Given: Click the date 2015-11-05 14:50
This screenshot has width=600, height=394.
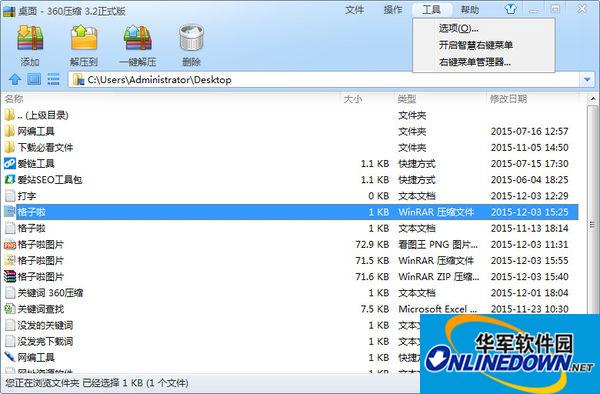Looking at the screenshot, I should coord(530,147).
